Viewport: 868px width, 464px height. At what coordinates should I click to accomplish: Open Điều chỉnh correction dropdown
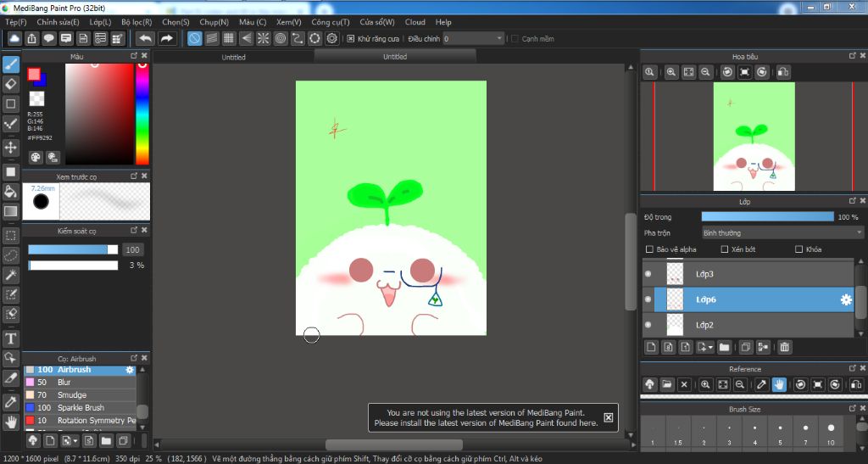tap(473, 39)
